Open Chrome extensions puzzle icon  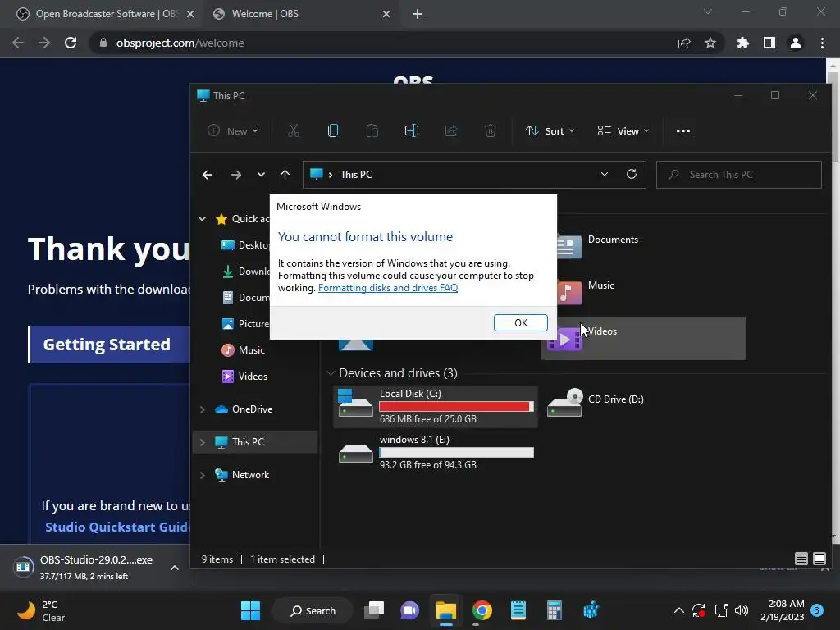tap(742, 43)
